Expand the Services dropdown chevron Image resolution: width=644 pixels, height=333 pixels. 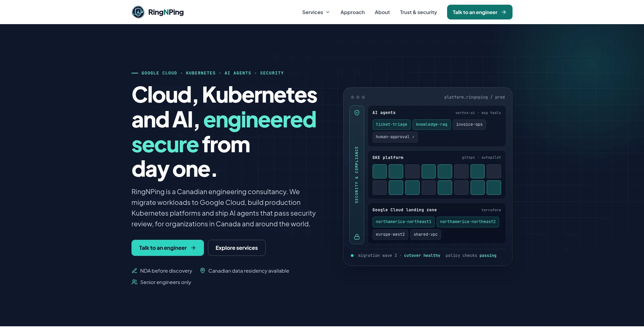[328, 12]
